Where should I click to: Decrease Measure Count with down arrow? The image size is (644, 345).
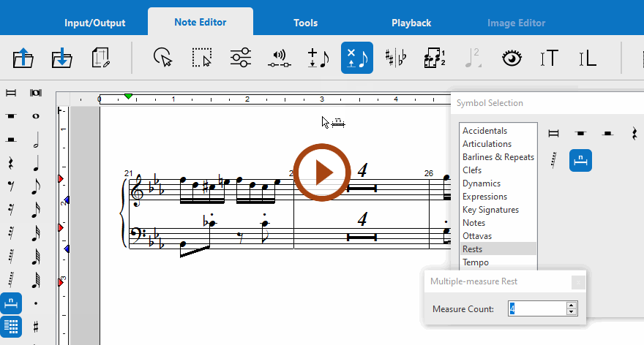click(571, 313)
